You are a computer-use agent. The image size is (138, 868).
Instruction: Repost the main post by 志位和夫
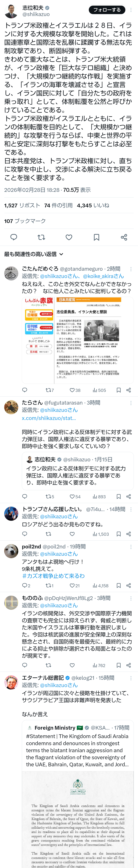click(41, 237)
